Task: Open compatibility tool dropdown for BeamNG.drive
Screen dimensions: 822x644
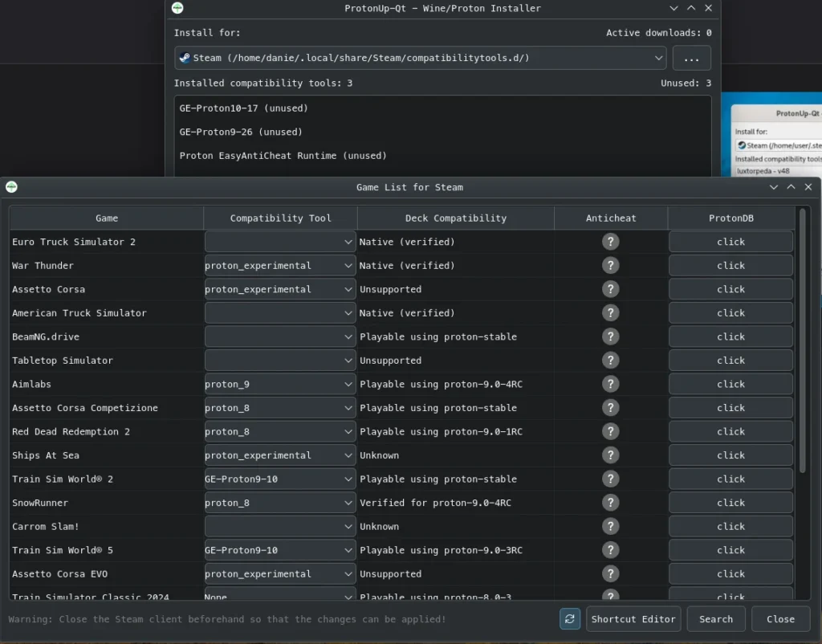Action: pyautogui.click(x=280, y=336)
